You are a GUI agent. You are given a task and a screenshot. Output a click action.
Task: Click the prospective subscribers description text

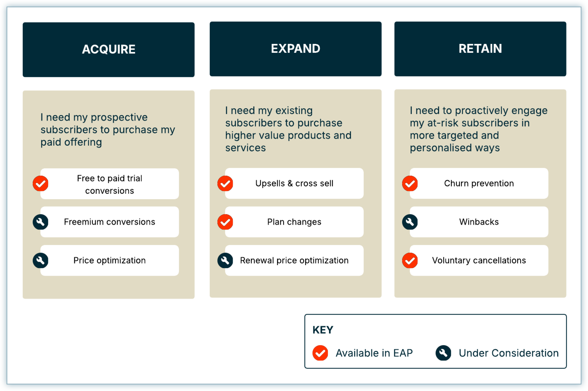(x=108, y=130)
